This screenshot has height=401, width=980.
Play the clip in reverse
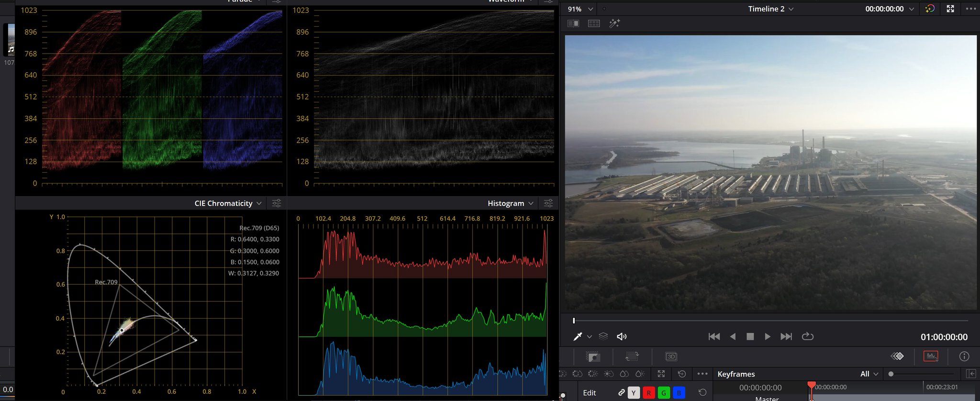(x=733, y=336)
